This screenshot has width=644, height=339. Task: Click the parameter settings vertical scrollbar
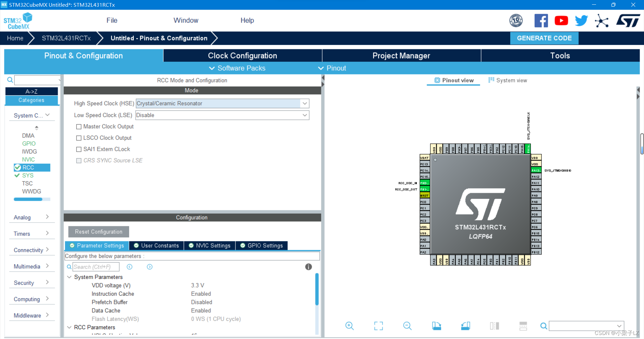pyautogui.click(x=317, y=289)
